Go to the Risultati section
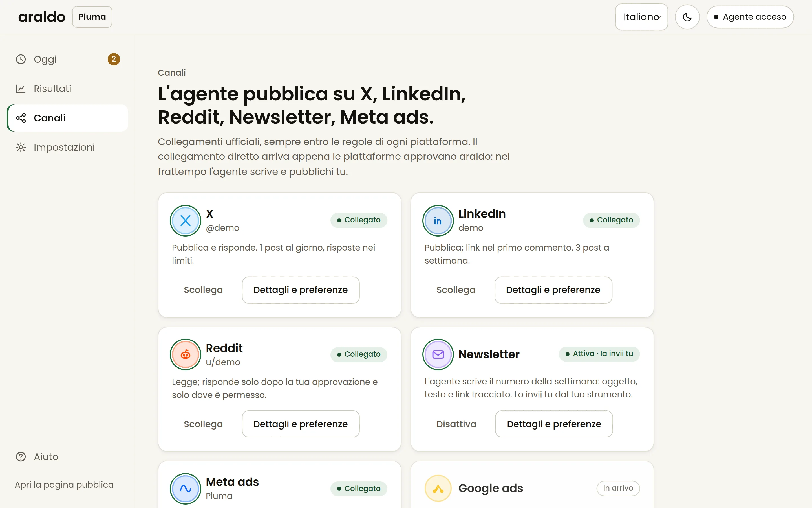812x508 pixels. 67,89
